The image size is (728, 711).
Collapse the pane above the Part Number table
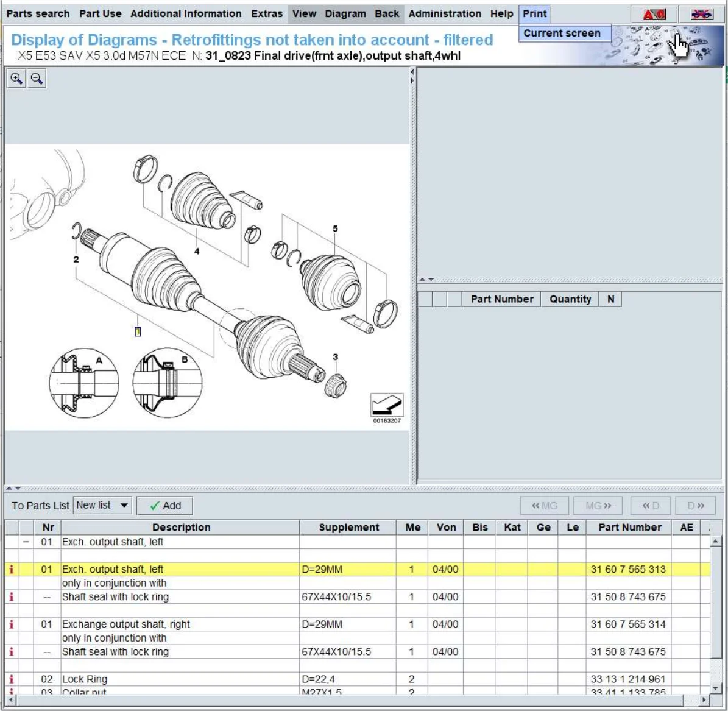pyautogui.click(x=422, y=280)
